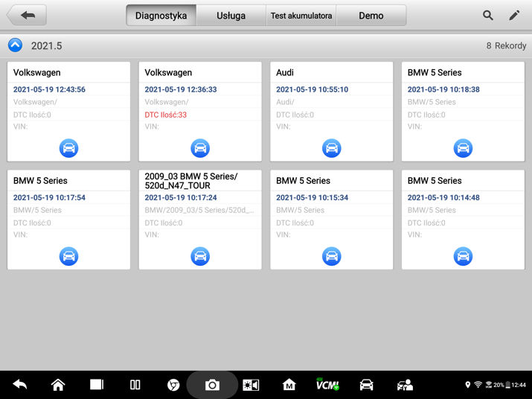Go back using the top-left arrow button

(x=27, y=16)
